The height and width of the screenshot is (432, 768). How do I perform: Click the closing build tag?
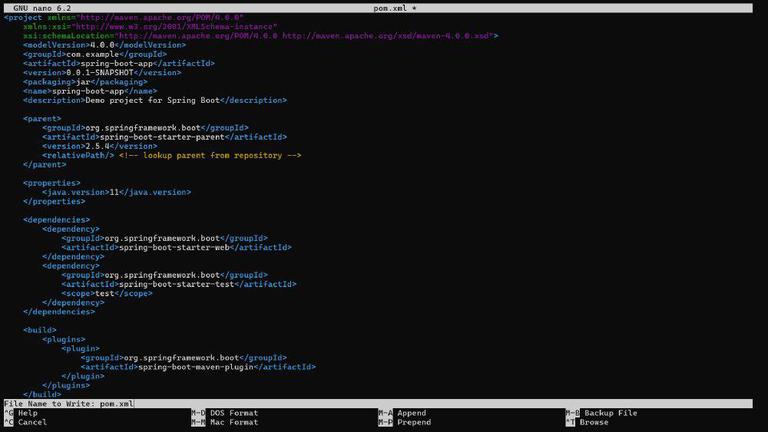42,394
